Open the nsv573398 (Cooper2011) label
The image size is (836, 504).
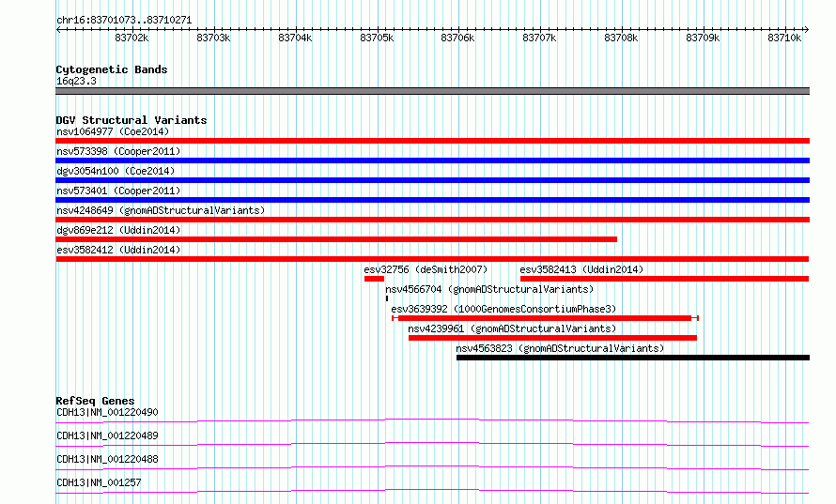click(118, 151)
